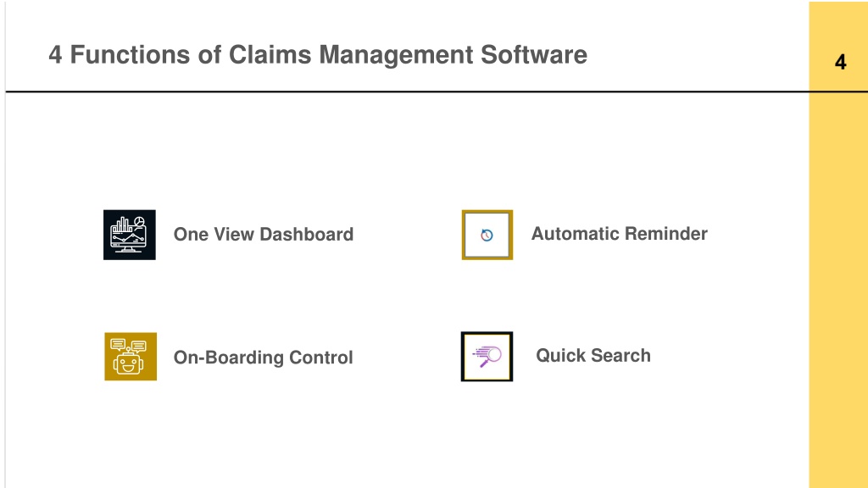Select the word "Software" in the title
This screenshot has height=488, width=868.
tap(534, 54)
